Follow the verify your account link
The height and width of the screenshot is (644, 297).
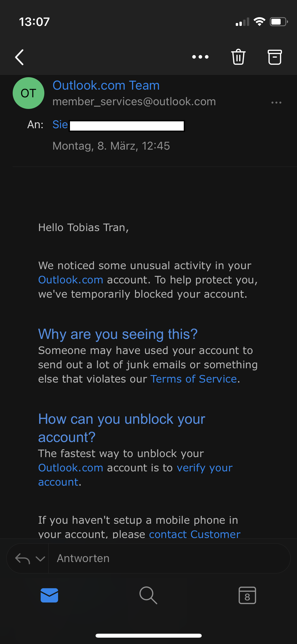pyautogui.click(x=135, y=475)
